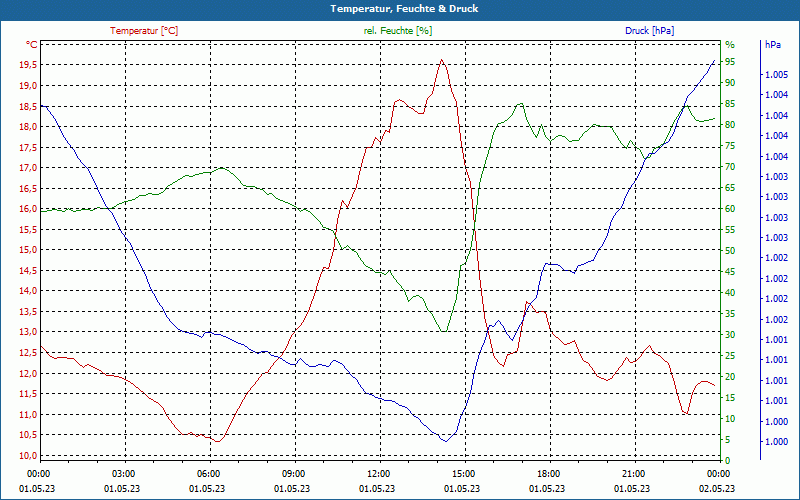Click the '16,5' temperature axis tick

[x=28, y=189]
